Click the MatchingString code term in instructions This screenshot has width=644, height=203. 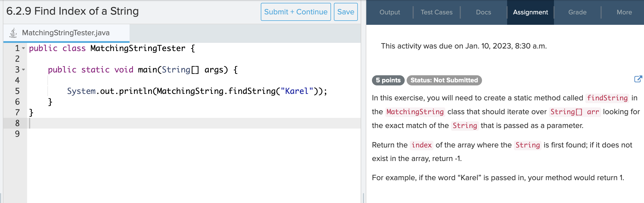tap(415, 112)
